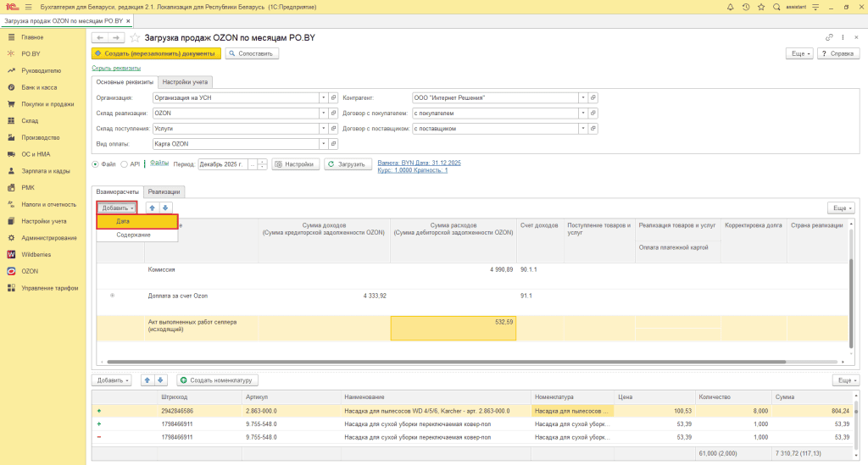Open Склад реализации dropdown list
Screen dimensions: 868x465
click(x=323, y=113)
